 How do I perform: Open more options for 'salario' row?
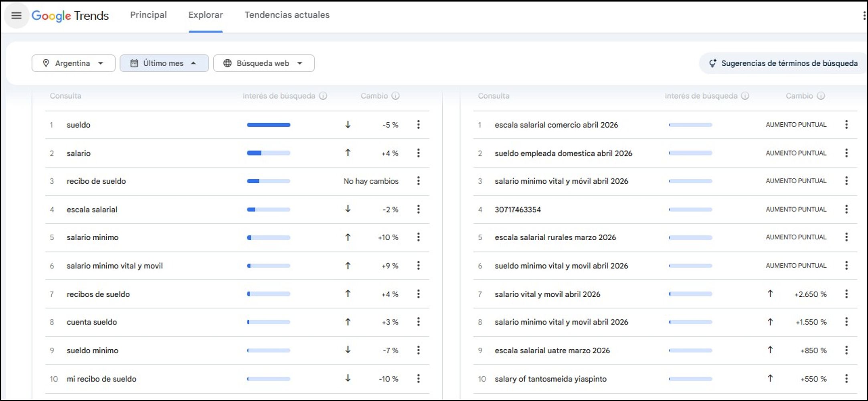[x=418, y=153]
